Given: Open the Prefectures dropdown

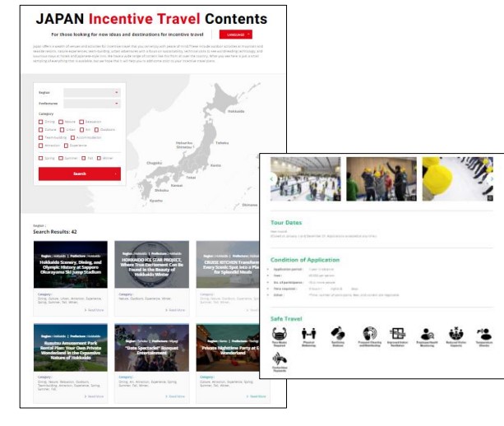Looking at the screenshot, I should click(x=92, y=104).
